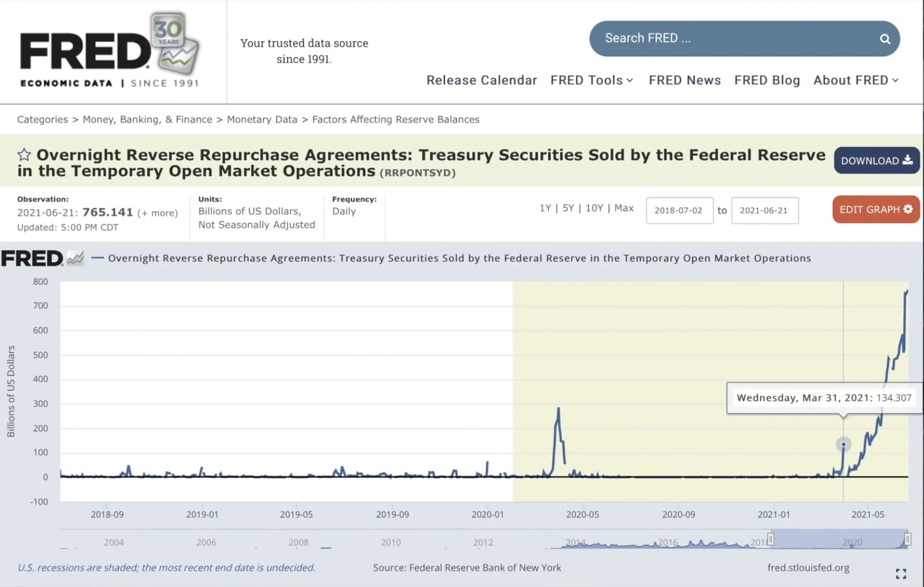Open the Categories breadcrumb link
This screenshot has height=587, width=924.
click(43, 119)
